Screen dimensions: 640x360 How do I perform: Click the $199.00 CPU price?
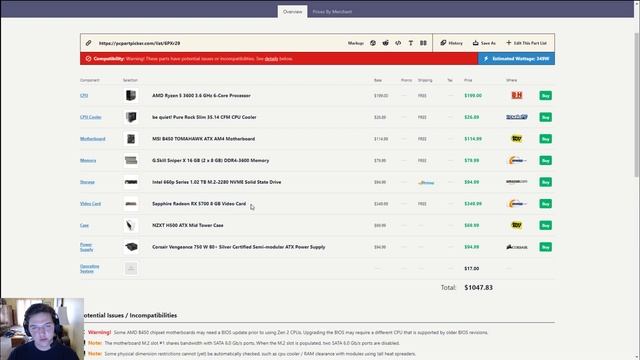pyautogui.click(x=473, y=96)
